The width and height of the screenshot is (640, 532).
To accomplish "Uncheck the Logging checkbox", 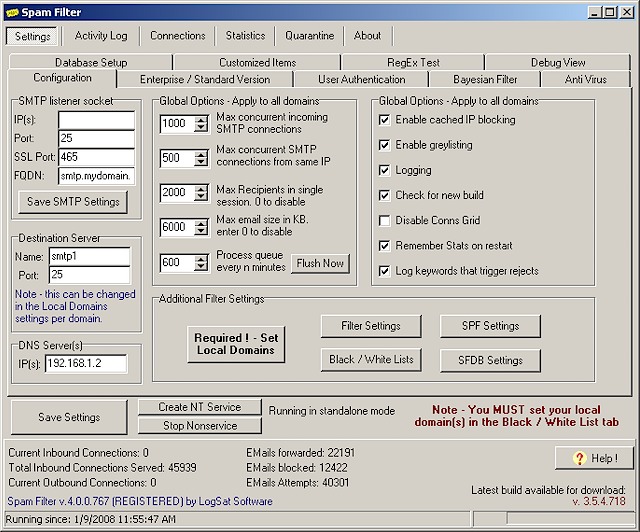I will 384,170.
